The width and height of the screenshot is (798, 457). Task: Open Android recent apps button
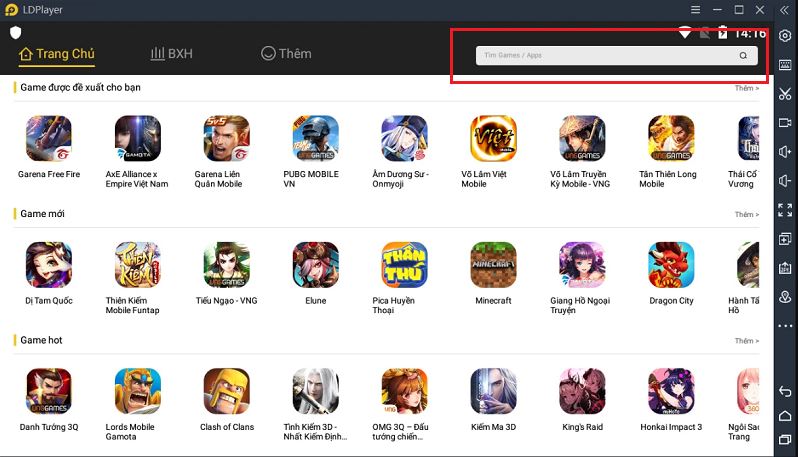coord(785,439)
